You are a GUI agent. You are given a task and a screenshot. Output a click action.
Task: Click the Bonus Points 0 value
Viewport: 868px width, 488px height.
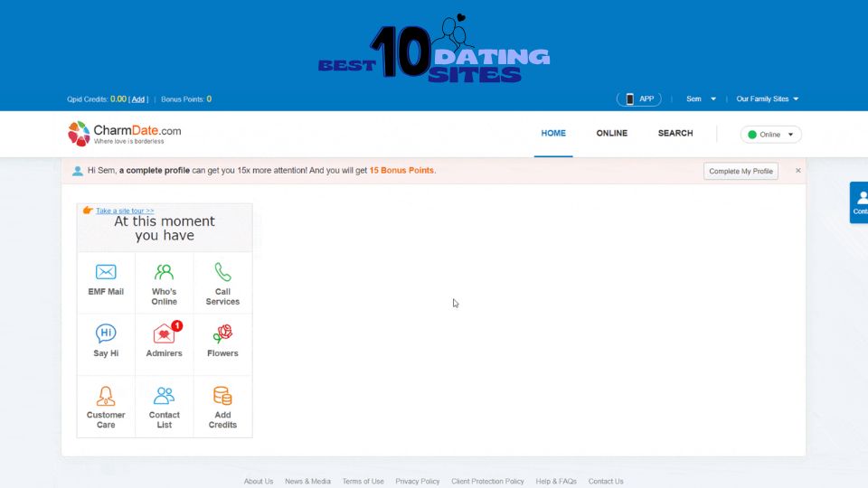(x=209, y=99)
